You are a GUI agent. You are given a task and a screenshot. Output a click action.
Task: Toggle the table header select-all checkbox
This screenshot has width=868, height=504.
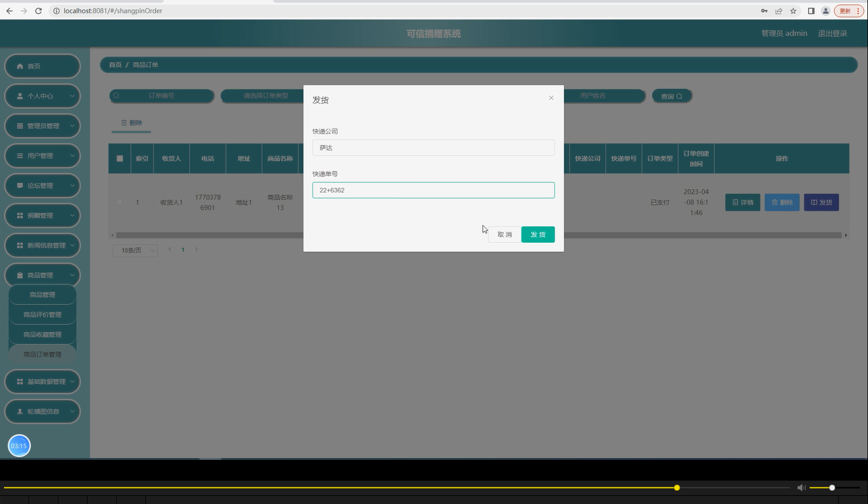pyautogui.click(x=120, y=159)
